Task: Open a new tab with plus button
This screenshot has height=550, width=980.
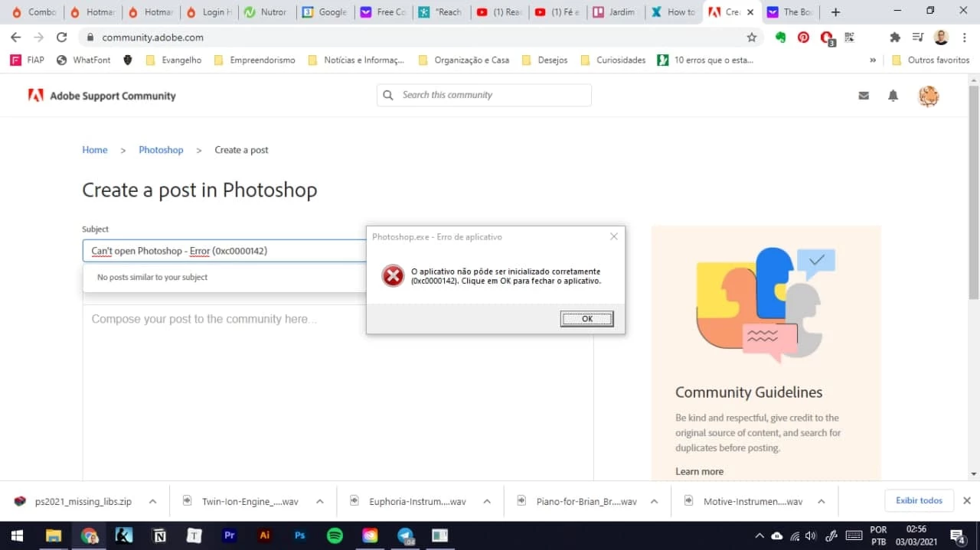Action: [x=835, y=11]
